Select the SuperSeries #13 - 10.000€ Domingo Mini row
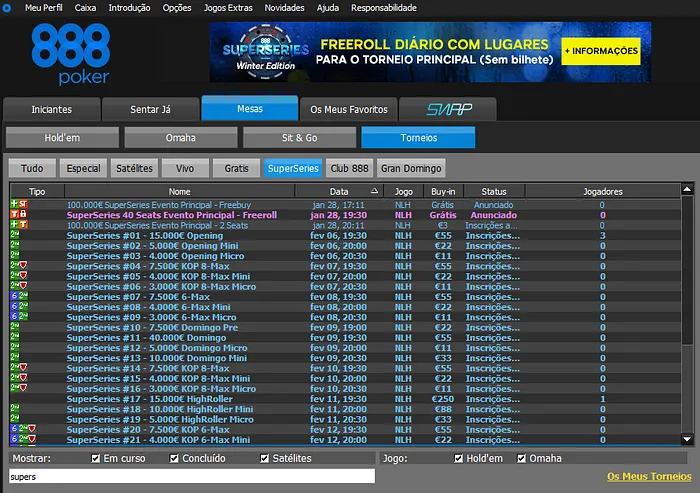 coord(345,358)
